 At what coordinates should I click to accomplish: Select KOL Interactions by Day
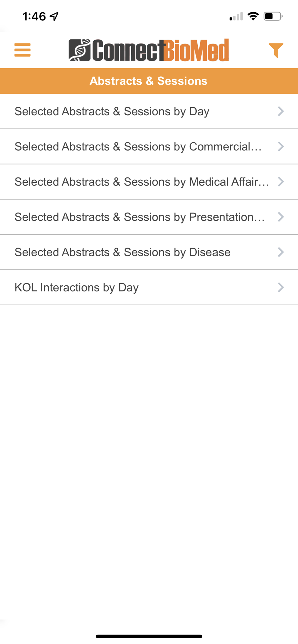(76, 287)
